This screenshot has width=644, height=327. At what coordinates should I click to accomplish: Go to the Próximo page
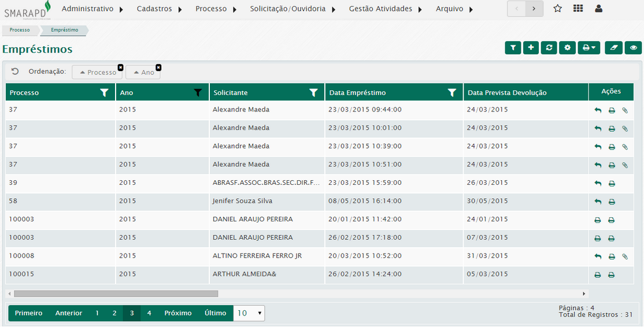click(x=177, y=313)
